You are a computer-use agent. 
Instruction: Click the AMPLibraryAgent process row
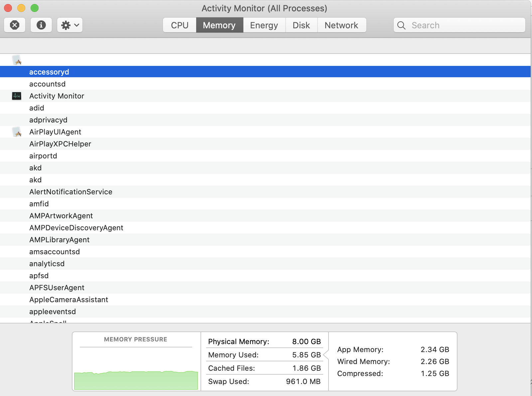click(59, 240)
